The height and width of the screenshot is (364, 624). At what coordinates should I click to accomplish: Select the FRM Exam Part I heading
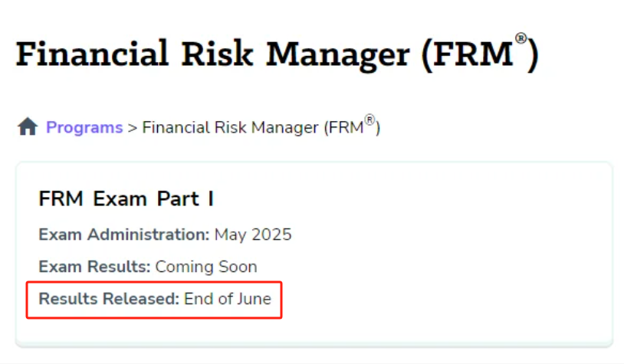126,198
